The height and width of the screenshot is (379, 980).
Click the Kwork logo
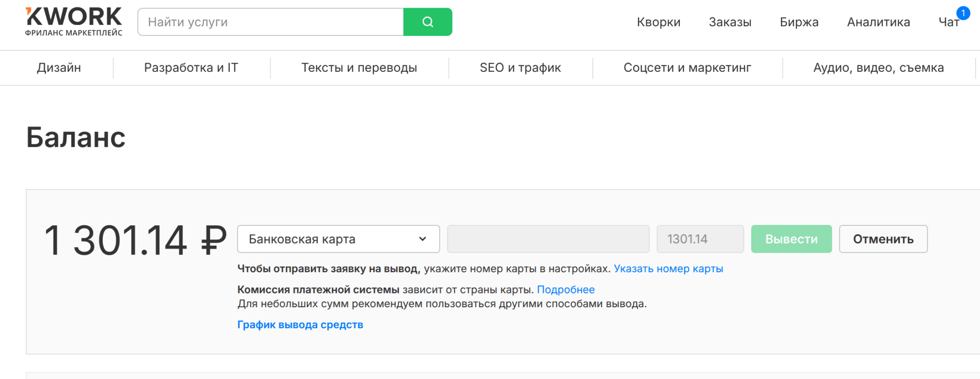[74, 22]
